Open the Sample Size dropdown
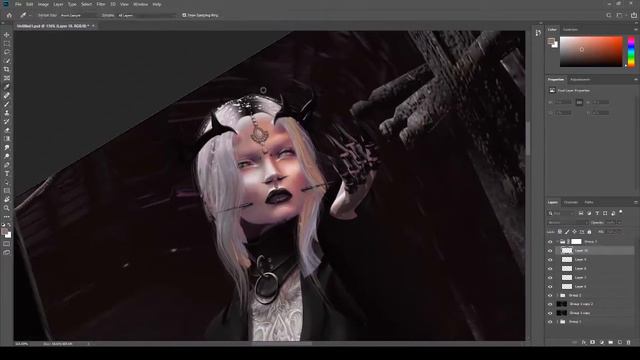 coord(79,15)
